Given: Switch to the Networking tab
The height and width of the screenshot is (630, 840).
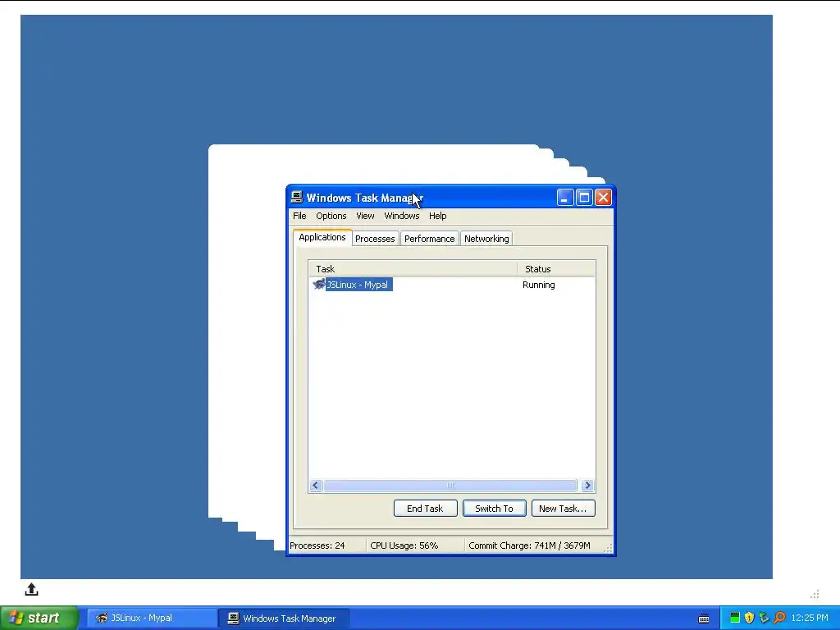Looking at the screenshot, I should coord(486,239).
